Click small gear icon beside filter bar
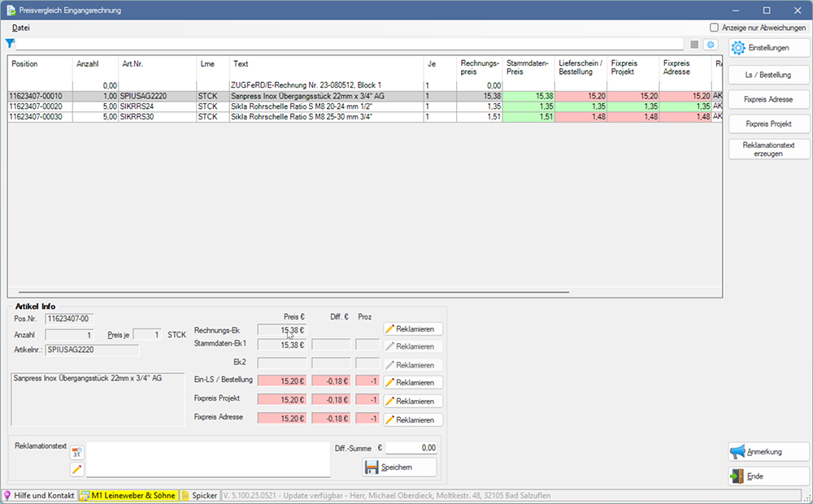The width and height of the screenshot is (813, 504). 711,45
